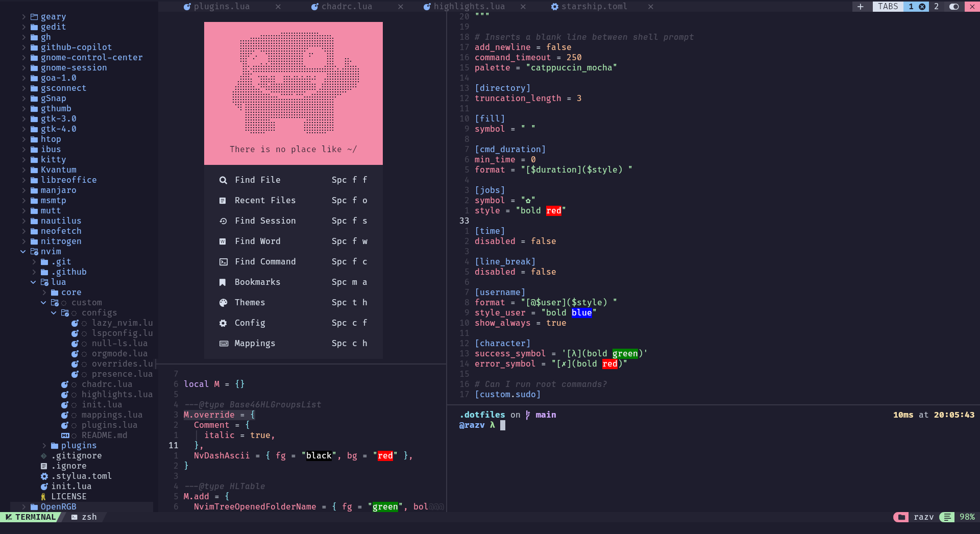
Task: Select tab number 2 in tabline
Action: tap(936, 7)
